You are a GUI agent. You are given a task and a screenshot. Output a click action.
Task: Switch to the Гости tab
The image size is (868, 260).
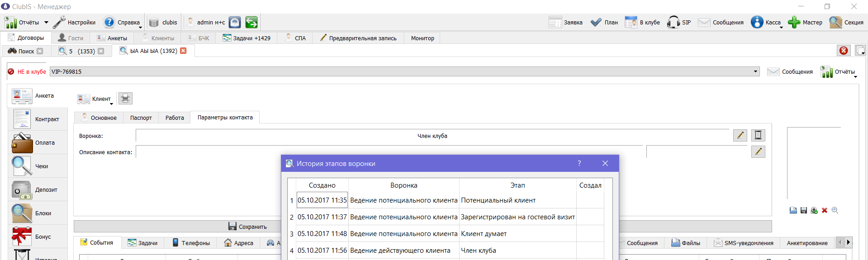coord(71,38)
